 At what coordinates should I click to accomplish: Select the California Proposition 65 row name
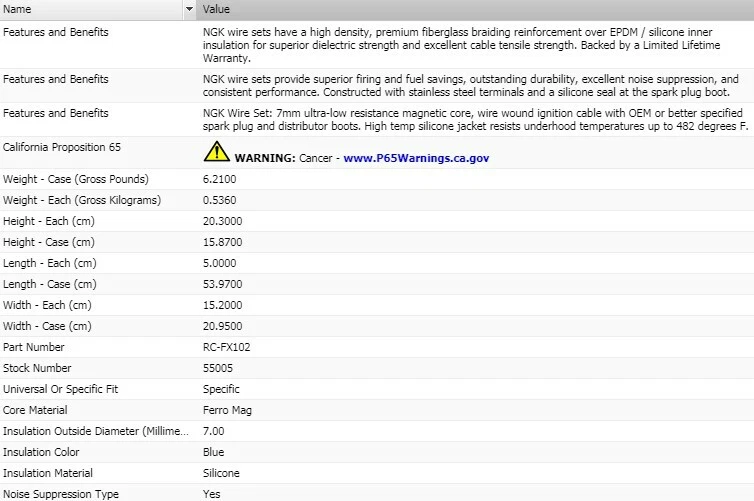pyautogui.click(x=62, y=147)
